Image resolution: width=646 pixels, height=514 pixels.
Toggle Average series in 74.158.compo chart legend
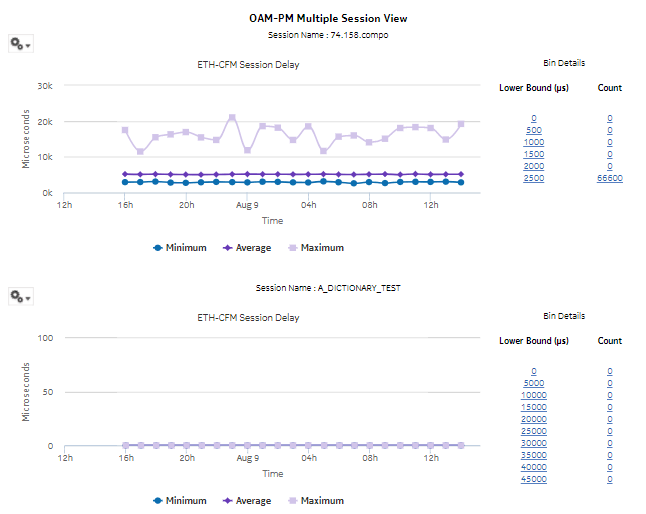247,248
